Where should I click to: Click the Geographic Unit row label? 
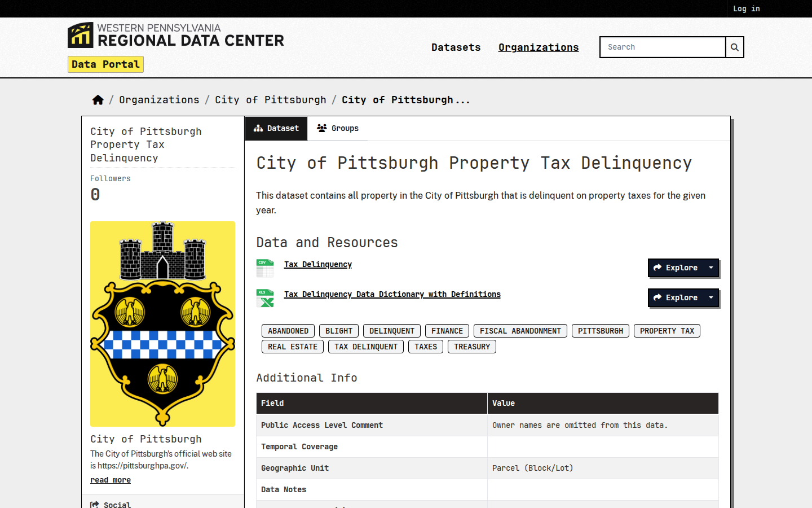click(295, 468)
